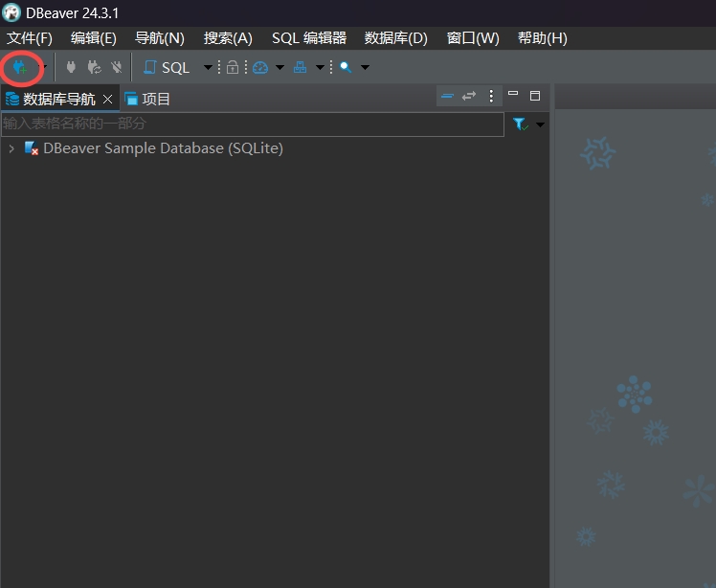Open the 数据库(D) menu
The height and width of the screenshot is (588, 716).
click(396, 38)
